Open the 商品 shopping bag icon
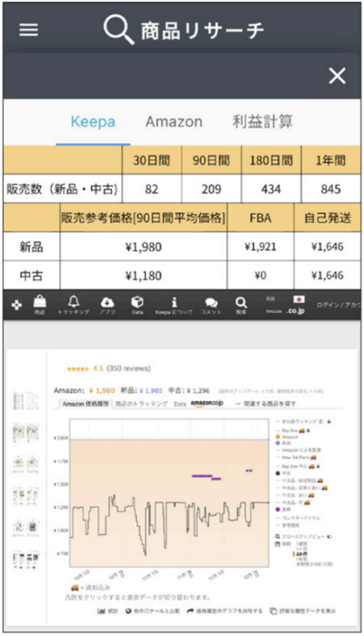The image size is (364, 636). click(x=40, y=305)
